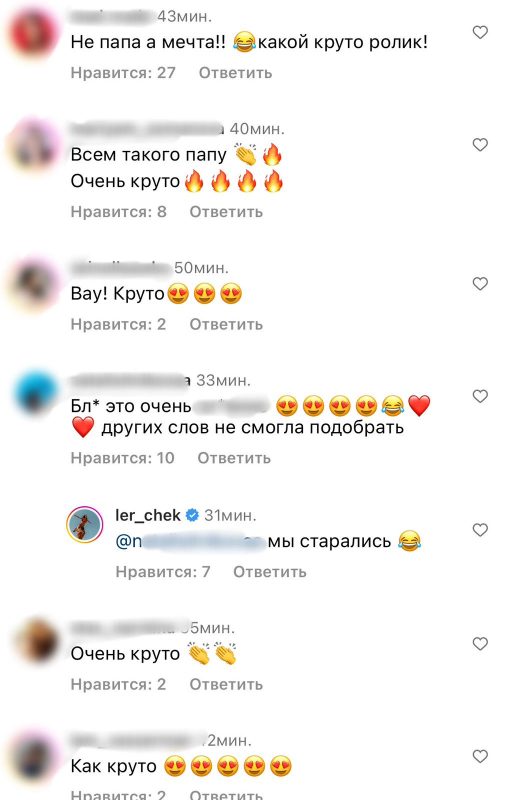Reply to the 'Как круто' comment
This screenshot has width=520, height=800.
coord(226,794)
